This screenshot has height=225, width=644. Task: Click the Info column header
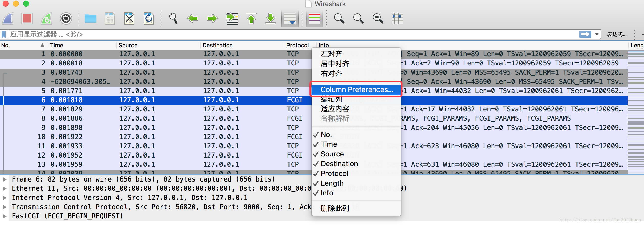pos(473,45)
